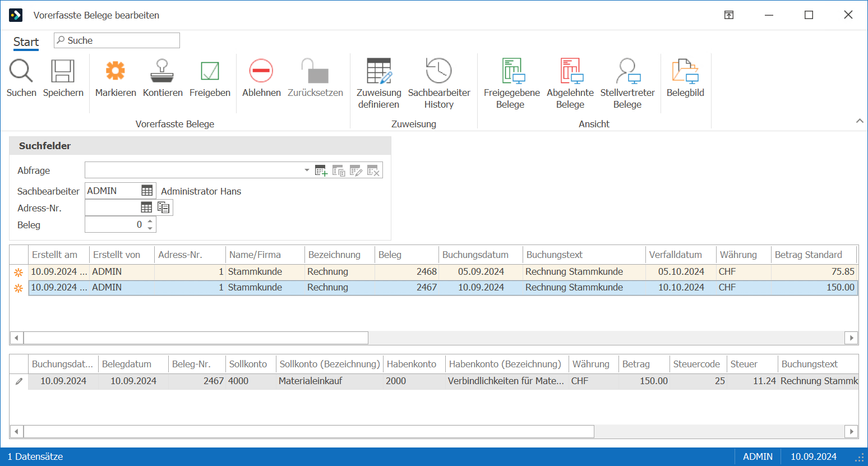This screenshot has width=868, height=466.
Task: Increase the Beleg number with the up arrow
Action: 150,222
